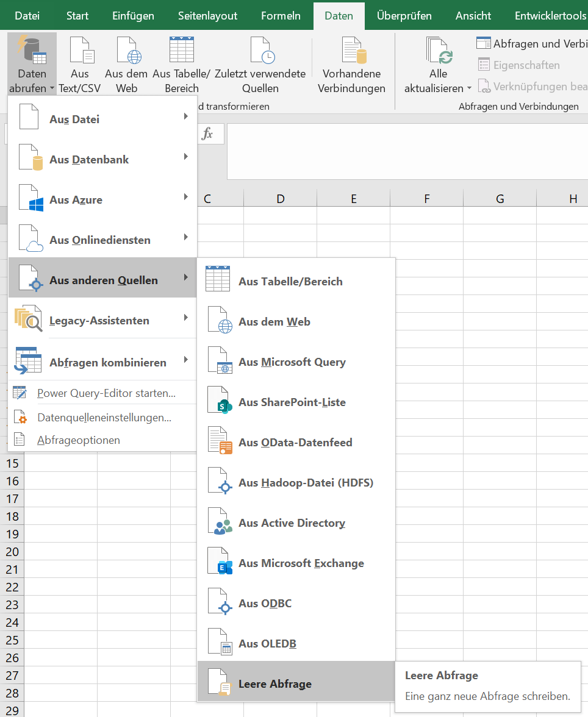588x717 pixels.
Task: Click the Vorhandene Verbindungen icon
Action: coord(354,50)
